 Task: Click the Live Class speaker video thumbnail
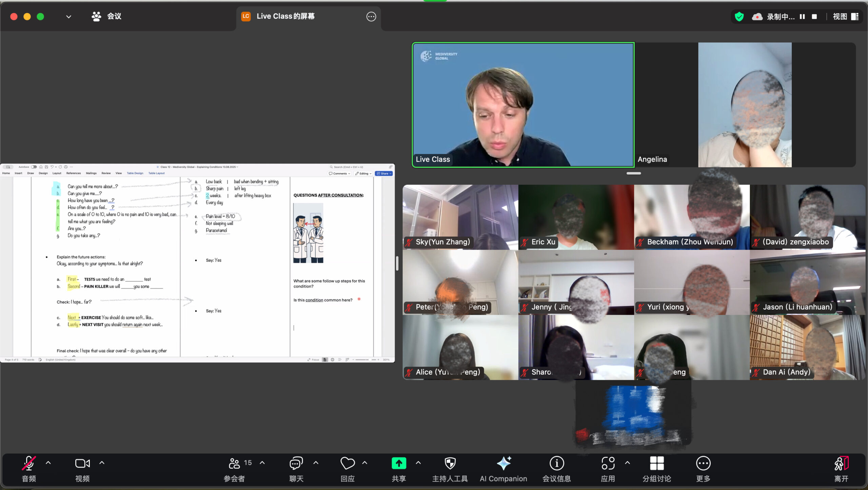(523, 105)
